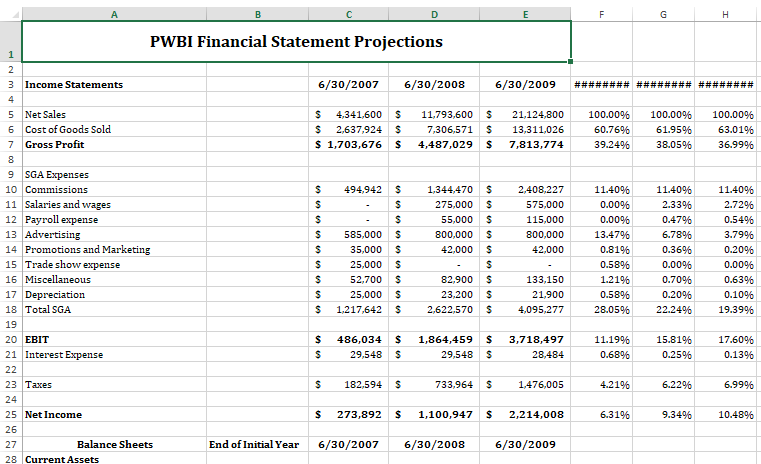
Task: Click the Interest Expense label
Action: click(x=64, y=355)
